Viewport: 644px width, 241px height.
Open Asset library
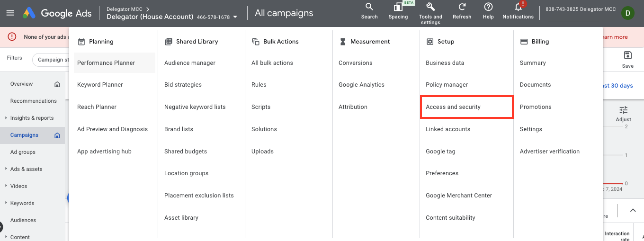click(181, 218)
